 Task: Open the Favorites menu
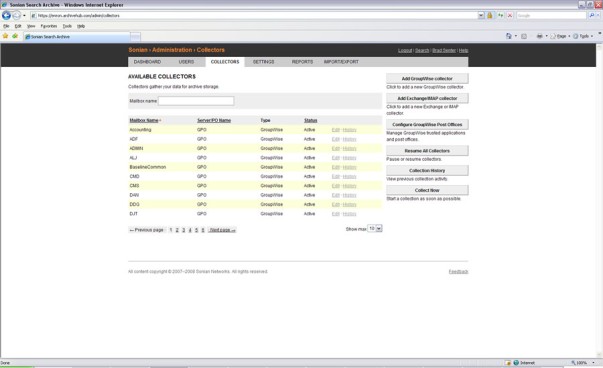point(49,26)
